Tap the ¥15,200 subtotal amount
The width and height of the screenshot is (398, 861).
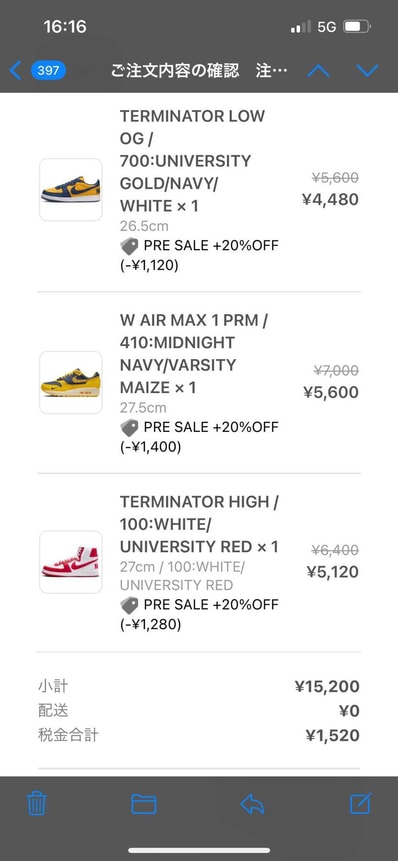pyautogui.click(x=327, y=686)
